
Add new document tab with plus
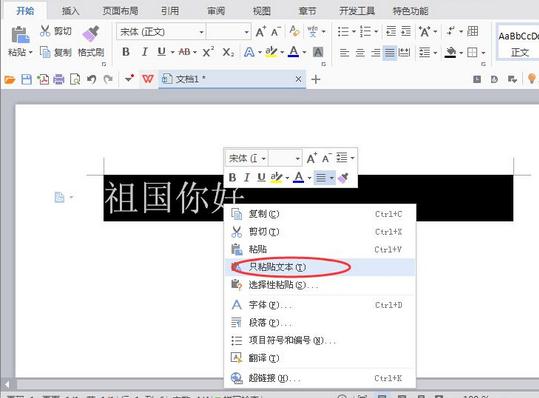point(316,80)
